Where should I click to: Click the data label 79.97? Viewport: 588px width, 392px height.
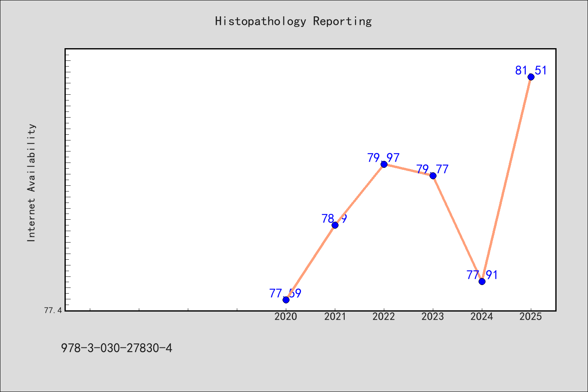[x=383, y=158]
